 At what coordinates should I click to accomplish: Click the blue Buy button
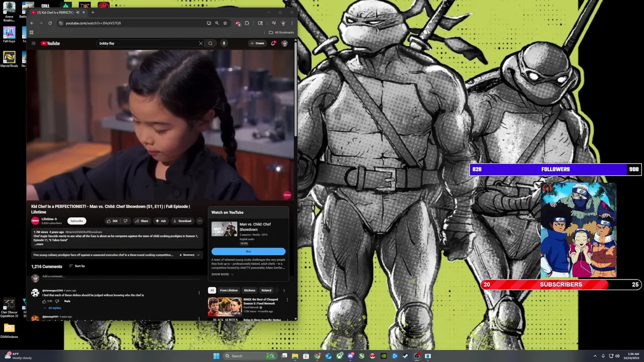tap(248, 251)
